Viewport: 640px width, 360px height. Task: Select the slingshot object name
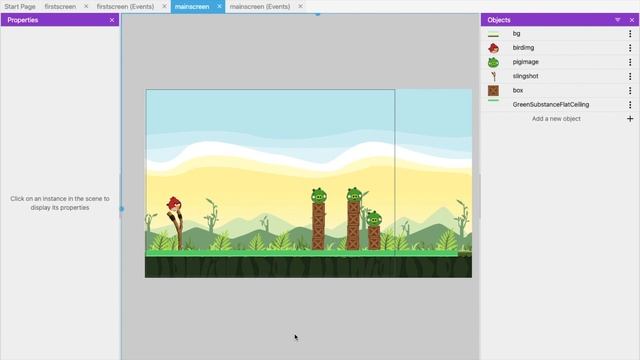(525, 76)
